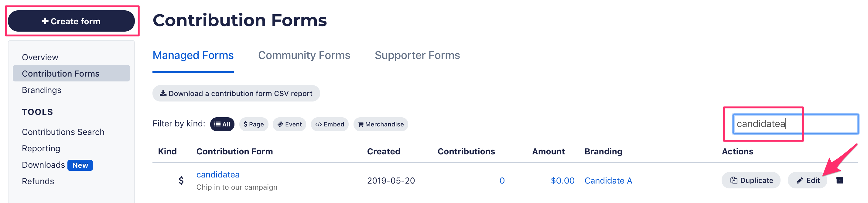Screen dimensions: 868x203
Task: Filter forms by Page kind
Action: click(254, 124)
